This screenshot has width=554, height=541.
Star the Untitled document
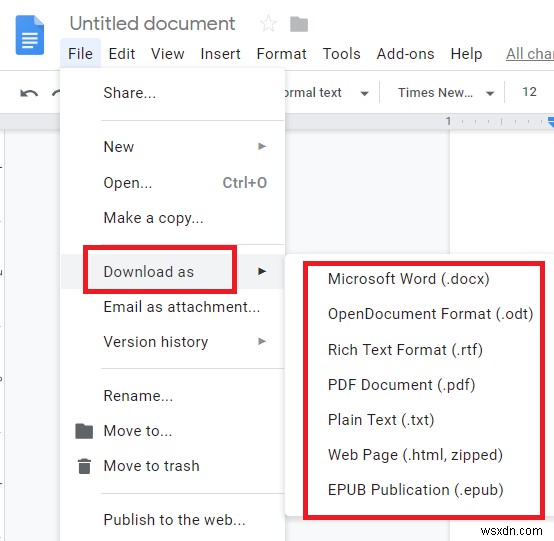[x=268, y=24]
